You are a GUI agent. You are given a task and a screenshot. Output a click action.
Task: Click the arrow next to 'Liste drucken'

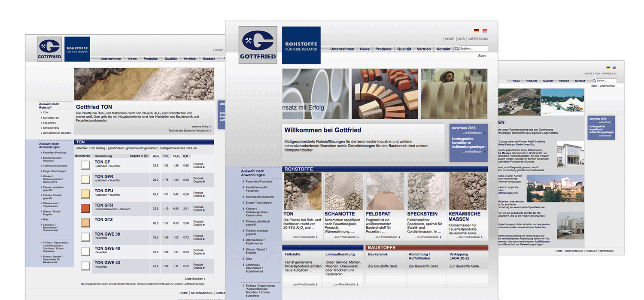[x=204, y=279]
